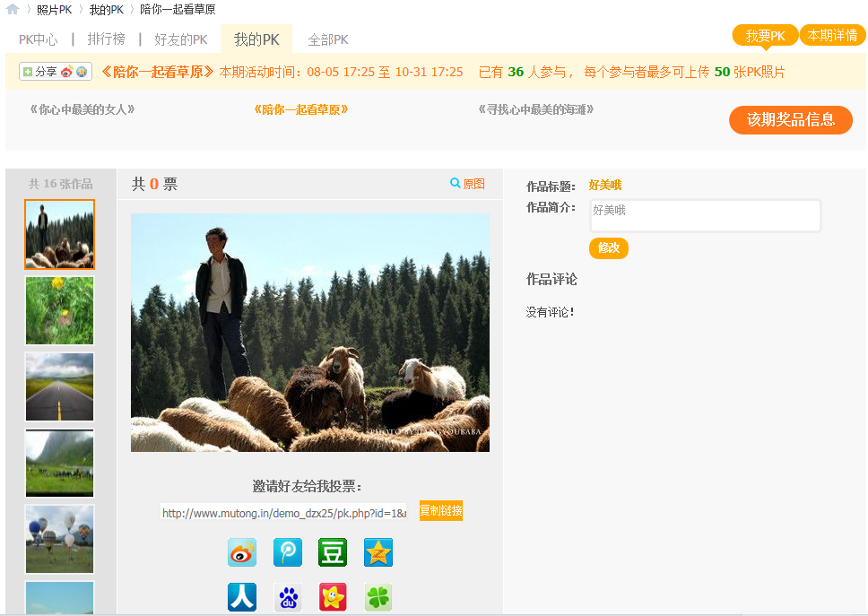Share to Douban with green 豆 icon

(333, 551)
